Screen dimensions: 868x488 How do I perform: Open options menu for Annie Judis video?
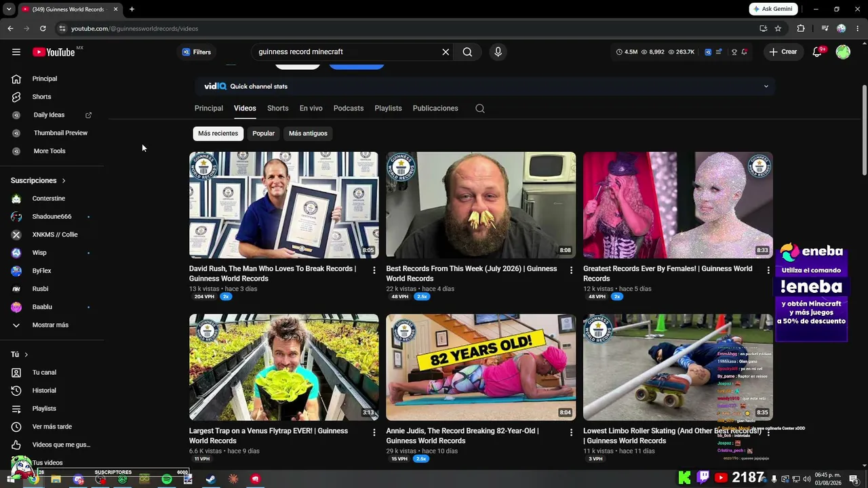(x=571, y=432)
